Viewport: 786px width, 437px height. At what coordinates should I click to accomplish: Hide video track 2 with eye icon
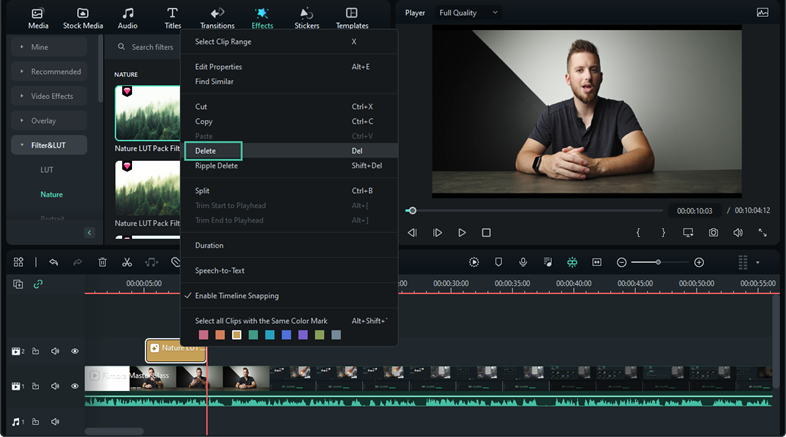tap(75, 351)
